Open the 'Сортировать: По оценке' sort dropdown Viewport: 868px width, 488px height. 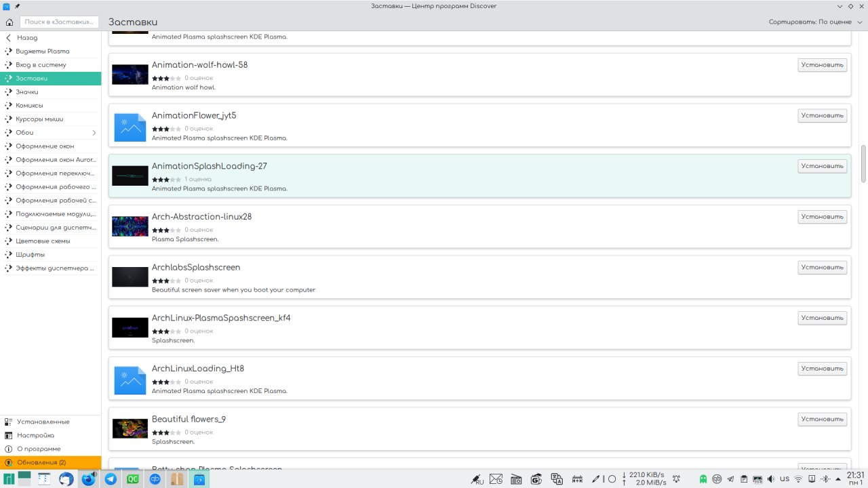pos(814,22)
